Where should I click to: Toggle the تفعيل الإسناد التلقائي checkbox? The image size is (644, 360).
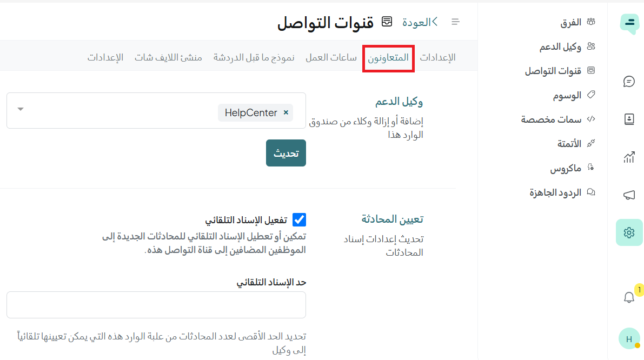click(x=299, y=219)
